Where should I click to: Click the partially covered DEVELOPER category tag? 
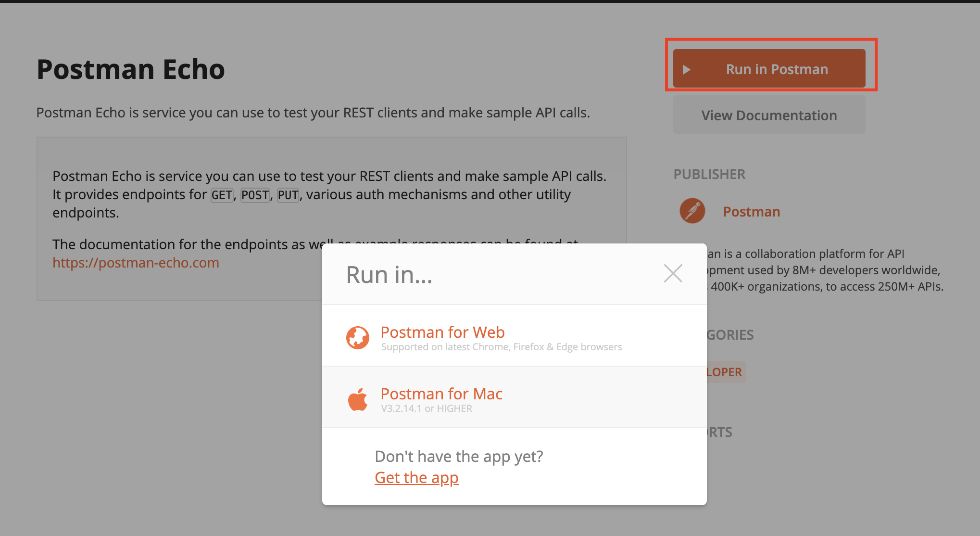click(726, 372)
